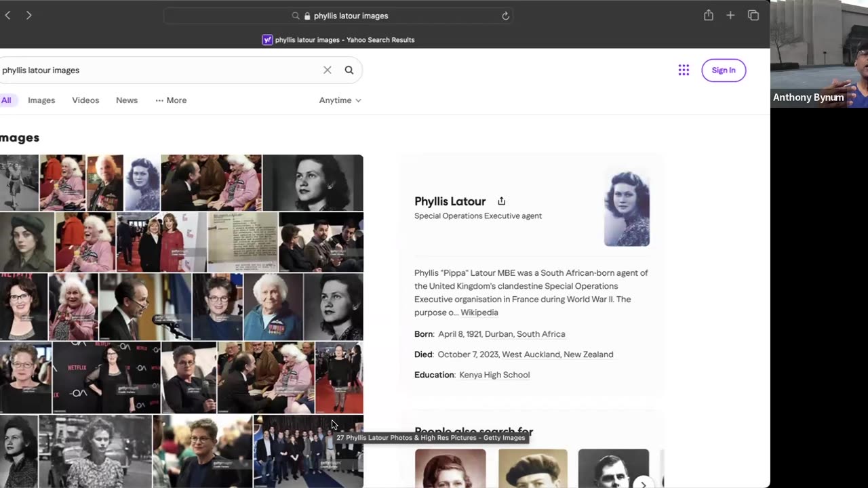The image size is (868, 488).
Task: Expand the More search categories menu
Action: coord(171,100)
